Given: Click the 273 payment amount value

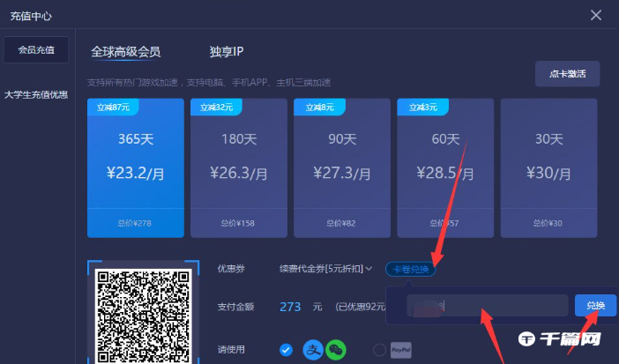Looking at the screenshot, I should click(290, 307).
